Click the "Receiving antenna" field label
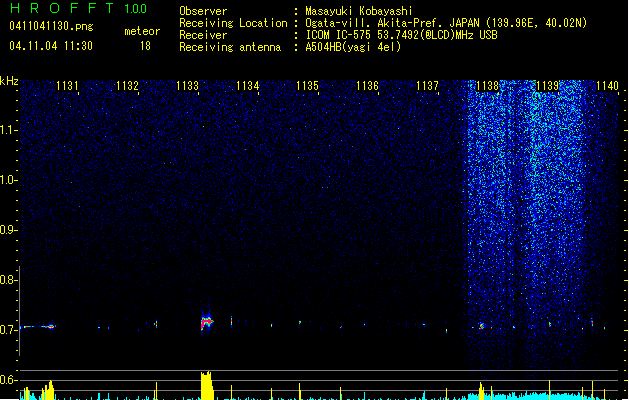The width and height of the screenshot is (629, 400). (230, 47)
